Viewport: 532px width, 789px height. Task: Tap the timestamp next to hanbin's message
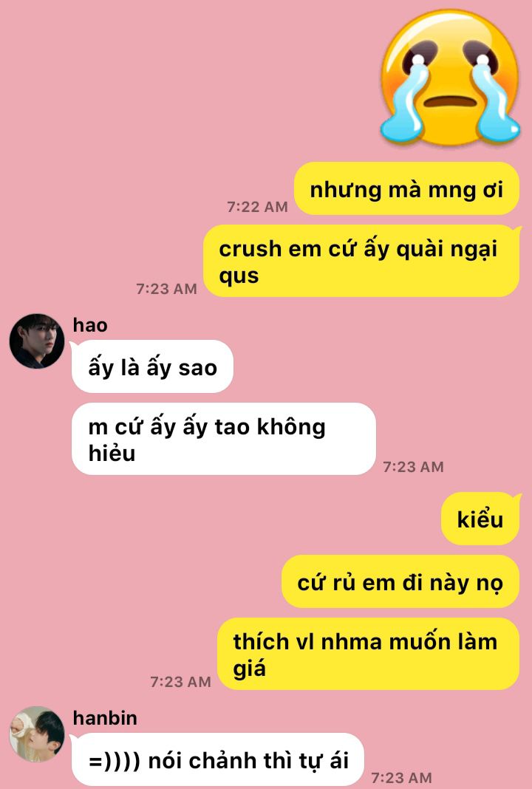[401, 777]
